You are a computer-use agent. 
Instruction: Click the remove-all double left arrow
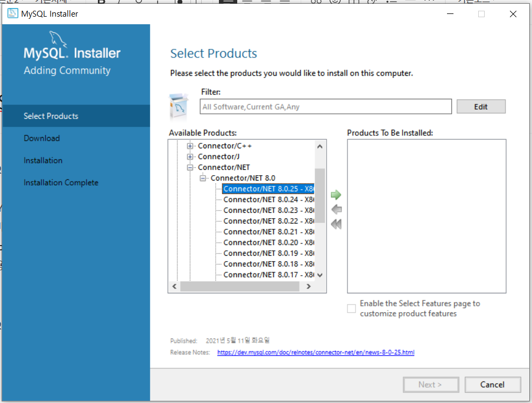pos(336,224)
